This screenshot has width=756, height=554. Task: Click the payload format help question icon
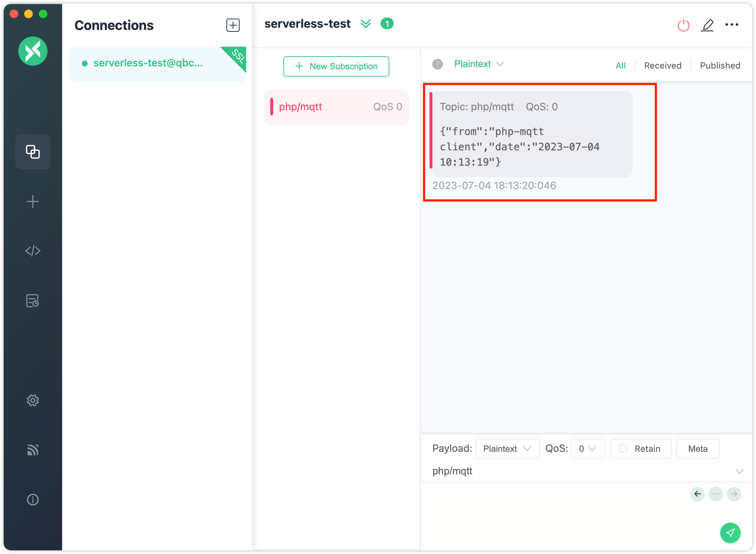(x=438, y=64)
